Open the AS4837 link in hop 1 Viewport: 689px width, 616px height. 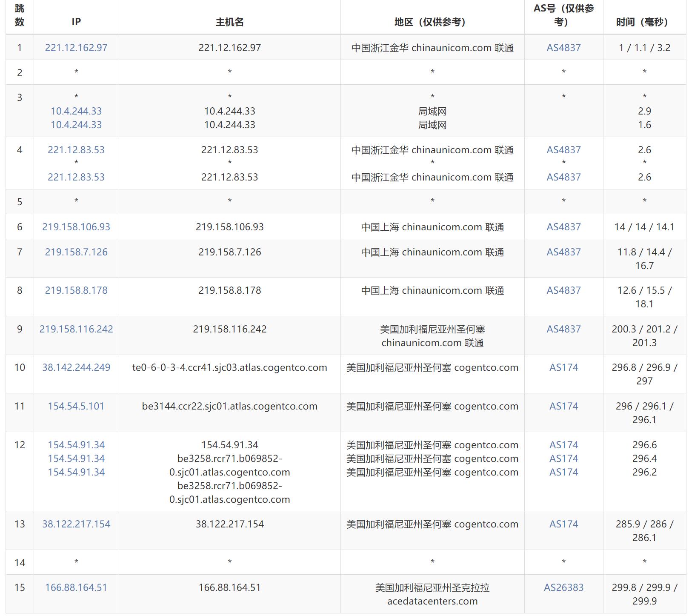[563, 48]
